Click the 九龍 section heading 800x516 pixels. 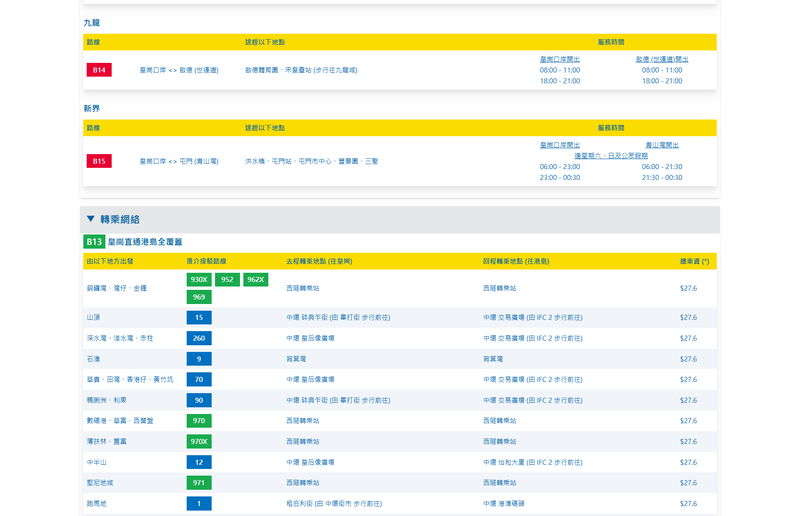click(92, 22)
